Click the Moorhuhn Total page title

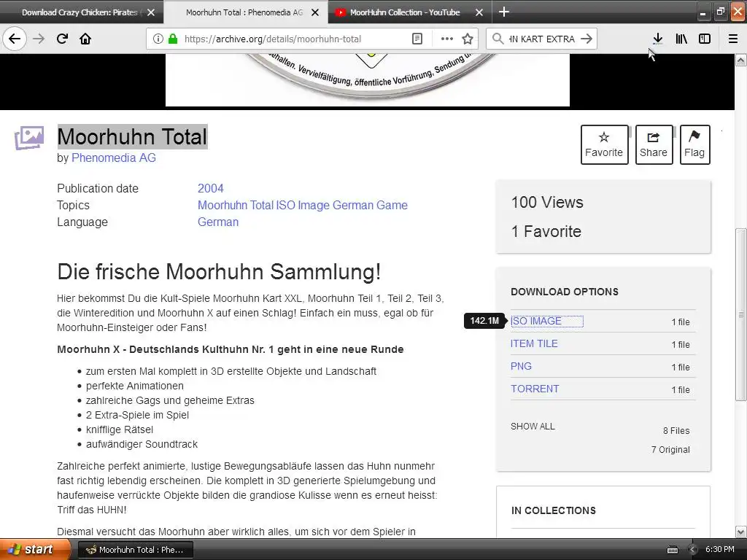pyautogui.click(x=132, y=136)
